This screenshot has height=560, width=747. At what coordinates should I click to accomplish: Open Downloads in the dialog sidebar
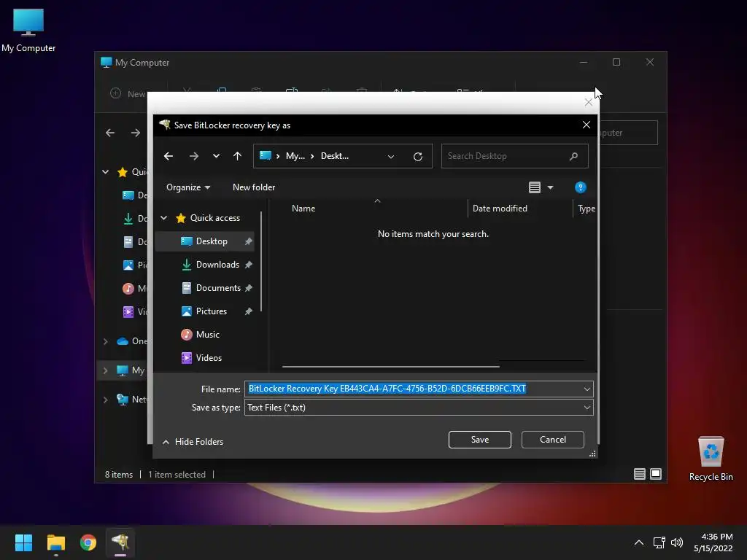pyautogui.click(x=217, y=265)
